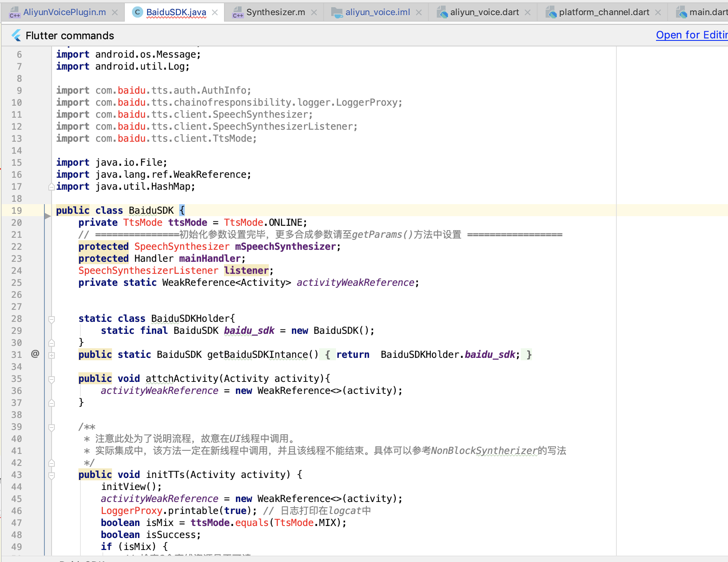Click the ttsMode field on line 20
The image size is (728, 562).
[188, 223]
